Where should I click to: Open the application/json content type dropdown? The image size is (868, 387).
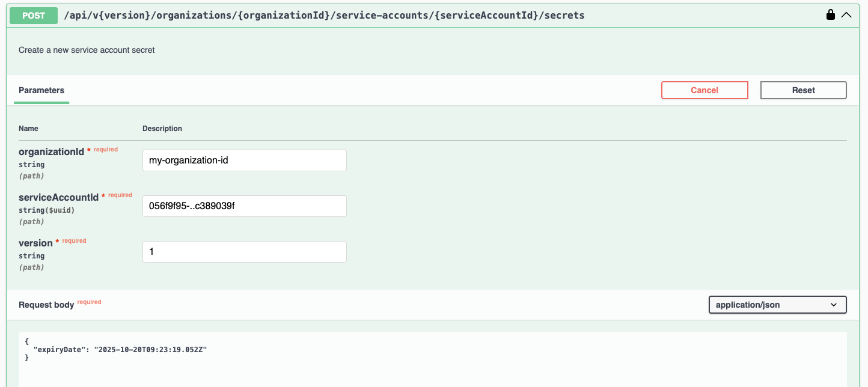pos(777,305)
